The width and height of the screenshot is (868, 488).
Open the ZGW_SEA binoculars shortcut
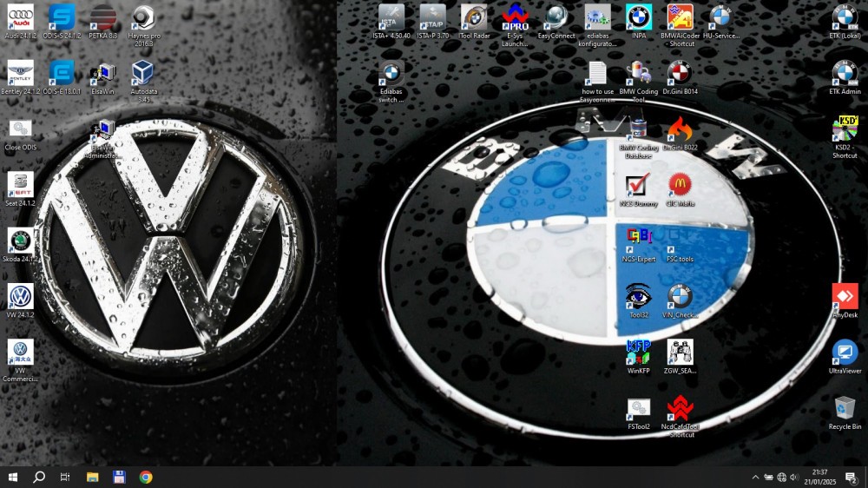pyautogui.click(x=681, y=357)
